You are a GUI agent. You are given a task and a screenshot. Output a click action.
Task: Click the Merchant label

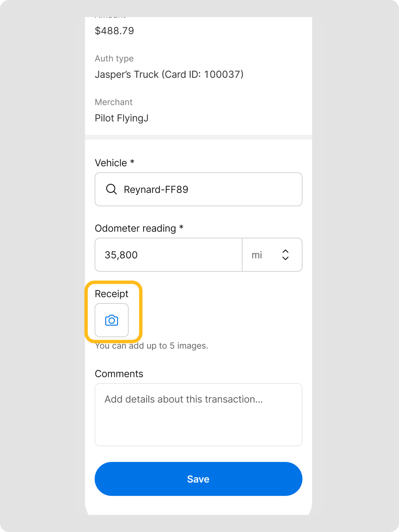114,102
